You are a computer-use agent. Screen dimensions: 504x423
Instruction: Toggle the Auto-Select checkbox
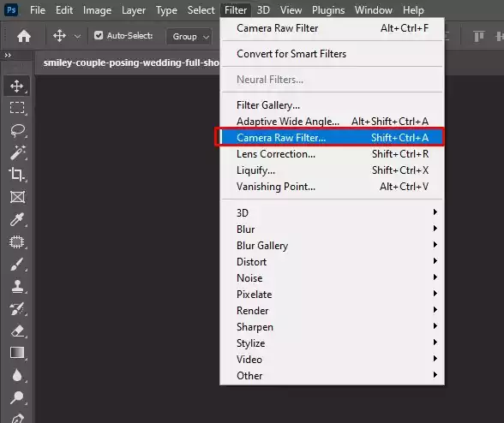point(99,35)
